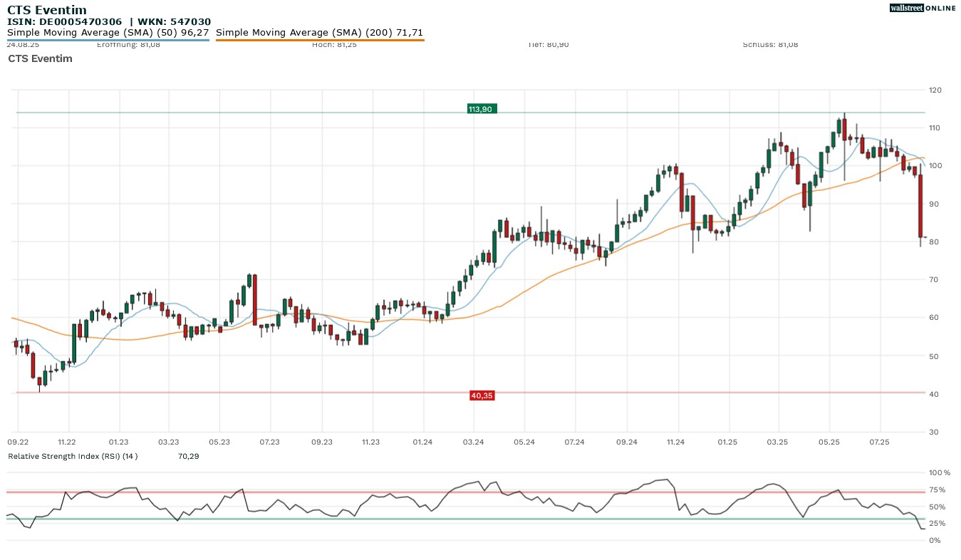961x560 pixels.
Task: Click the SMA (50) 96,27 legend label
Action: (108, 33)
